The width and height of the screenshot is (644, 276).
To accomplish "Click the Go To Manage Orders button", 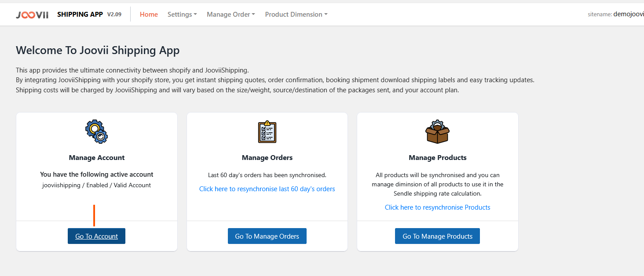I will coord(267,236).
